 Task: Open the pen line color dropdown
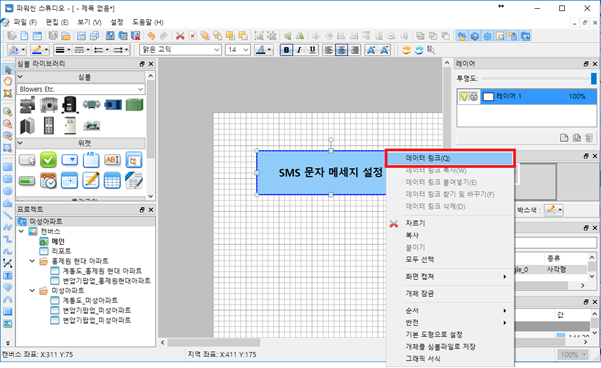pyautogui.click(x=46, y=50)
